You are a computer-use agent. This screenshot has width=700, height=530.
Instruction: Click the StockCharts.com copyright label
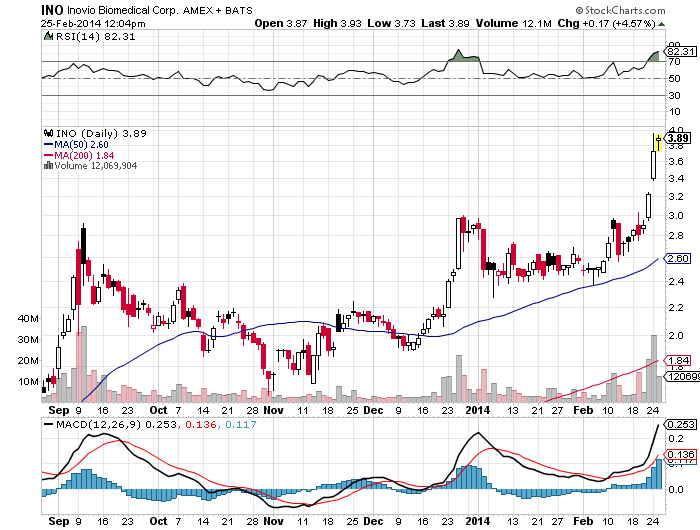click(621, 10)
